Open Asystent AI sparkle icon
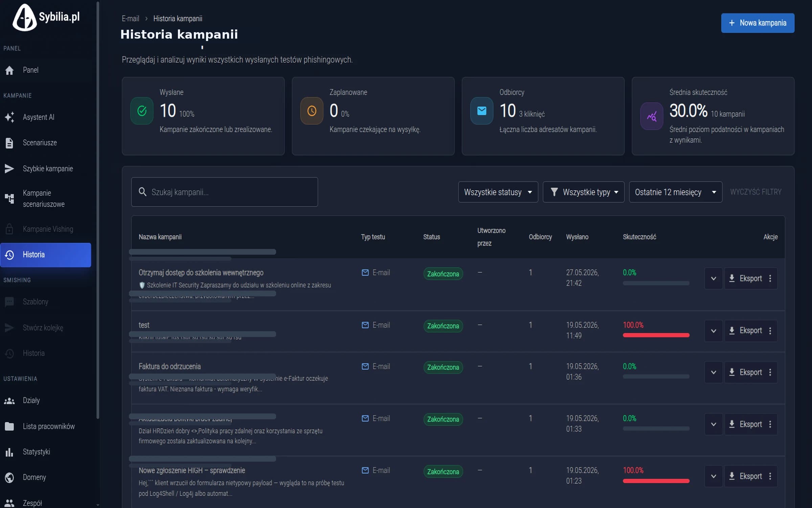Image resolution: width=812 pixels, height=508 pixels. pos(9,117)
